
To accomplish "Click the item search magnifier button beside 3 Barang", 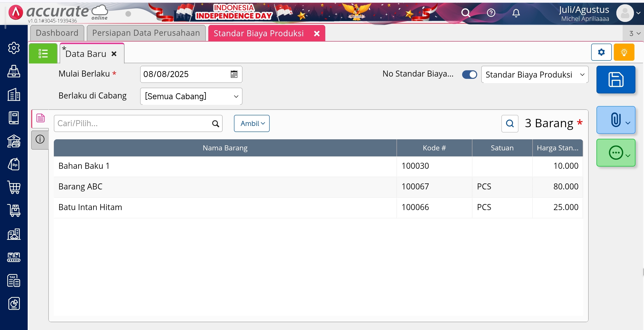I will tap(510, 123).
